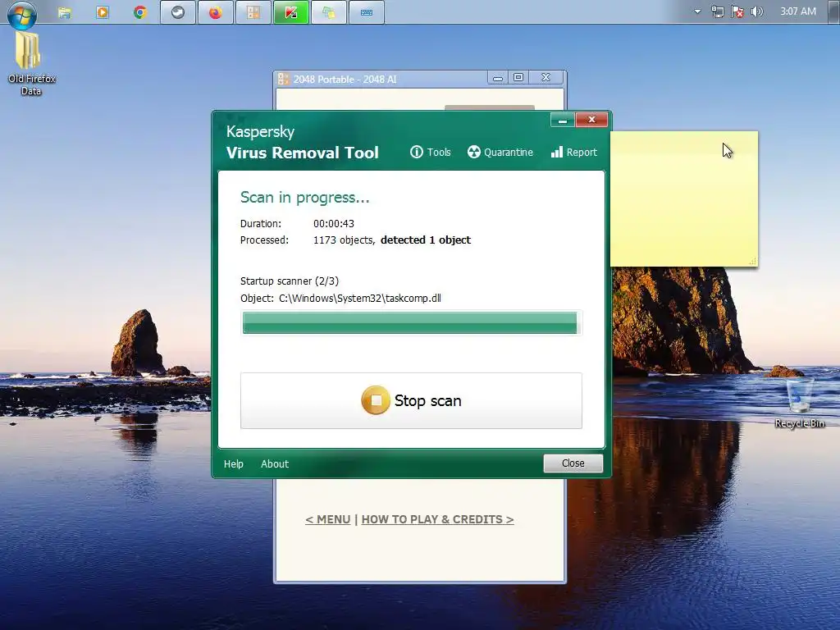Click the Stop scan button
The width and height of the screenshot is (840, 630).
411,400
